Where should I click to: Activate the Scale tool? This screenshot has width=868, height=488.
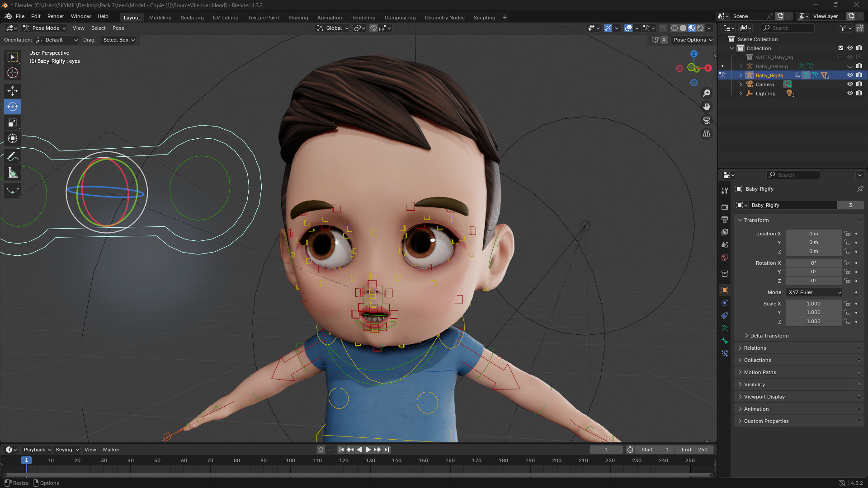pos(13,123)
